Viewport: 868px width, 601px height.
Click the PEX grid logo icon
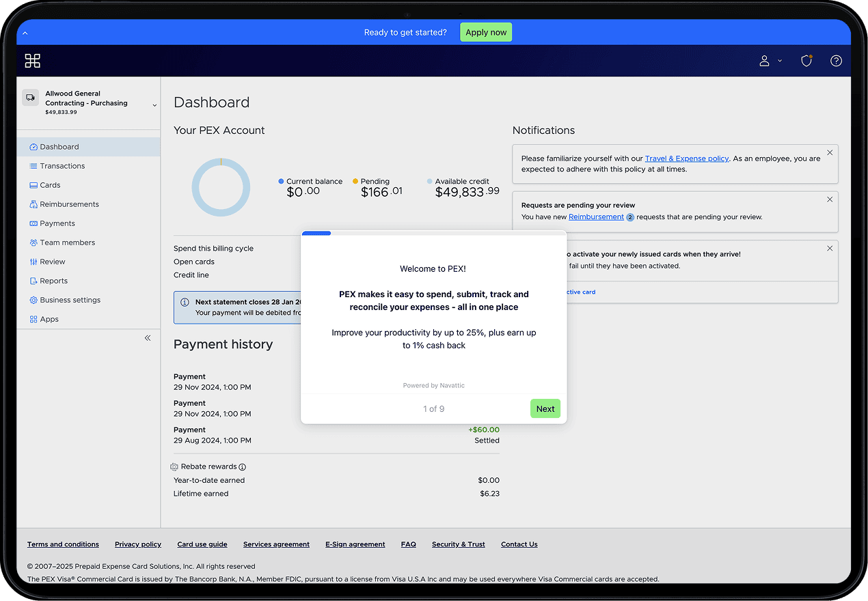pyautogui.click(x=33, y=61)
